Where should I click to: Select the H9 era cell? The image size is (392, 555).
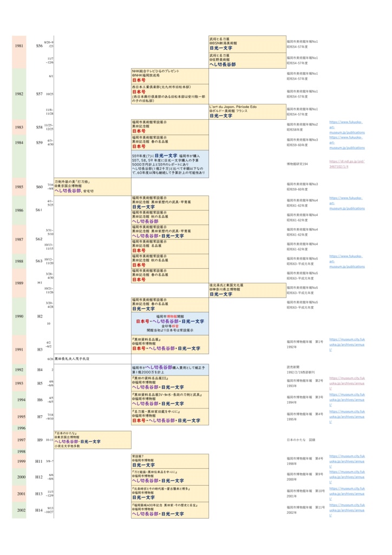(x=40, y=440)
